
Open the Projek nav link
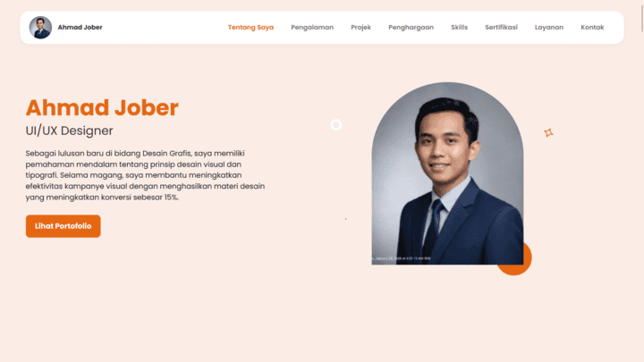(360, 28)
